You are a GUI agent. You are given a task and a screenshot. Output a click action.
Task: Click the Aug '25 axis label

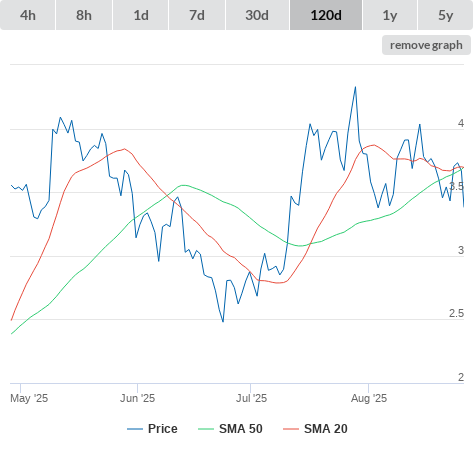point(369,398)
